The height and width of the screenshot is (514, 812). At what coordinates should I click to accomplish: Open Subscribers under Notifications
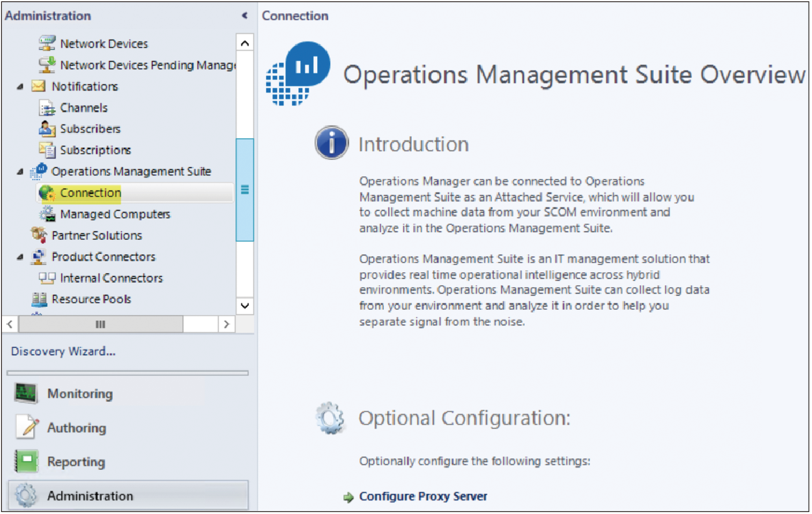pos(90,129)
